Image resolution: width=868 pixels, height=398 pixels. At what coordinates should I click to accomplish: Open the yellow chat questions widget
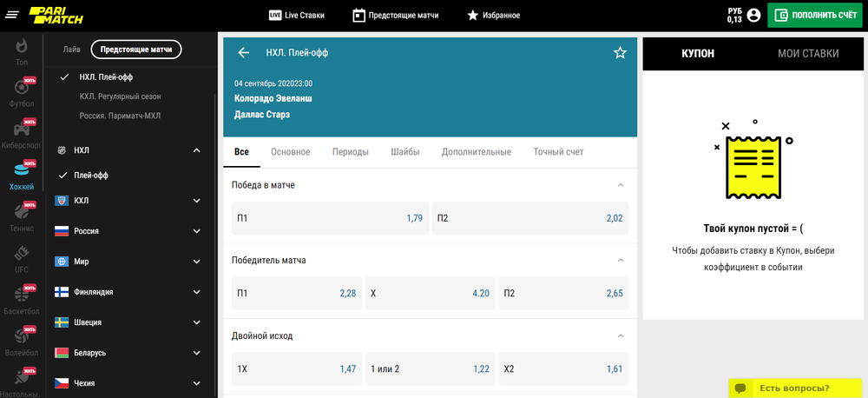[x=793, y=388]
